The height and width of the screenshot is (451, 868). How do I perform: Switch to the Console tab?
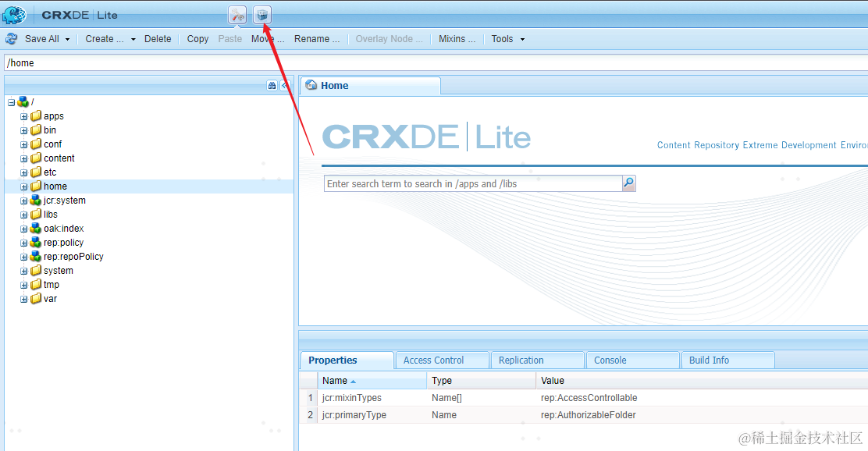click(633, 360)
